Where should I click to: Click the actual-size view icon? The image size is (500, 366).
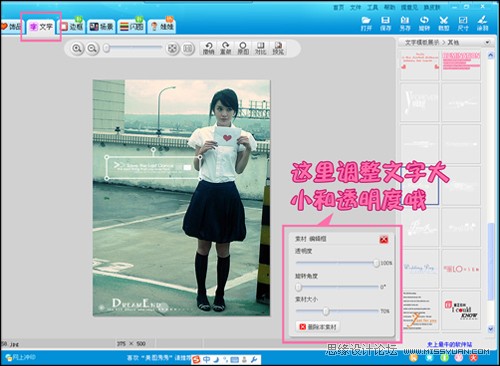tap(188, 49)
